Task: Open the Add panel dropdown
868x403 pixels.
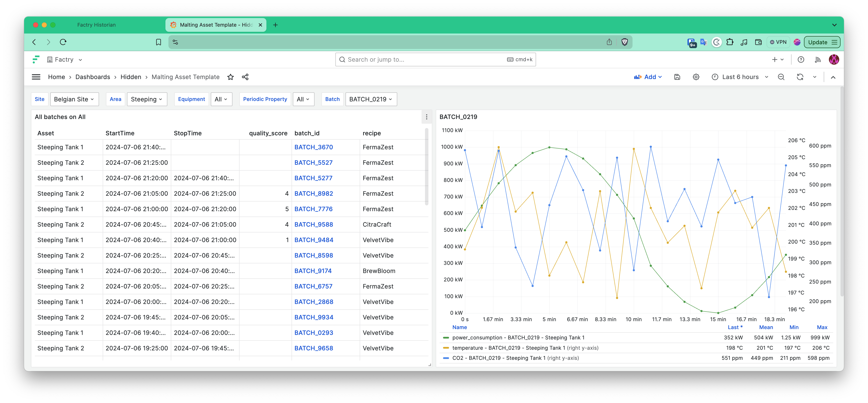Action: coord(648,77)
